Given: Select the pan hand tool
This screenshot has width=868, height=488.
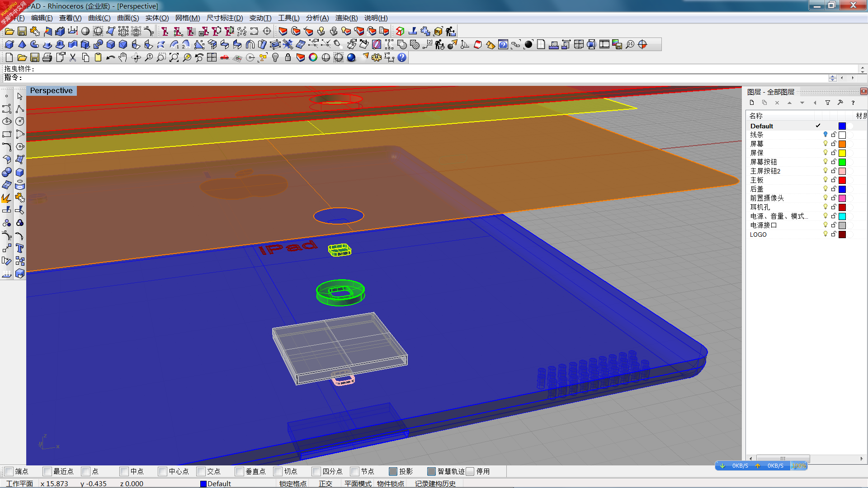Looking at the screenshot, I should click(123, 57).
